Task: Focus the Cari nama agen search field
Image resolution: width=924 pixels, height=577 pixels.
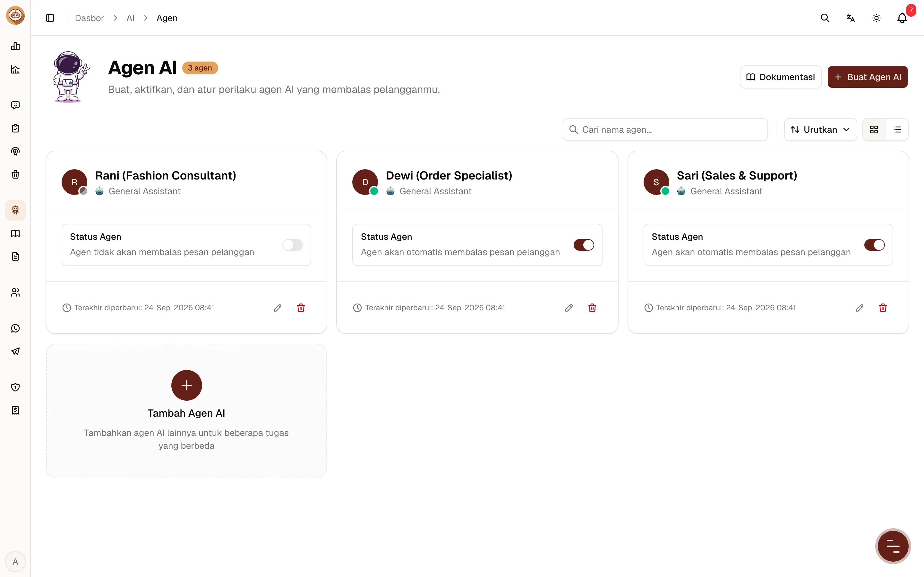Action: [x=665, y=130]
